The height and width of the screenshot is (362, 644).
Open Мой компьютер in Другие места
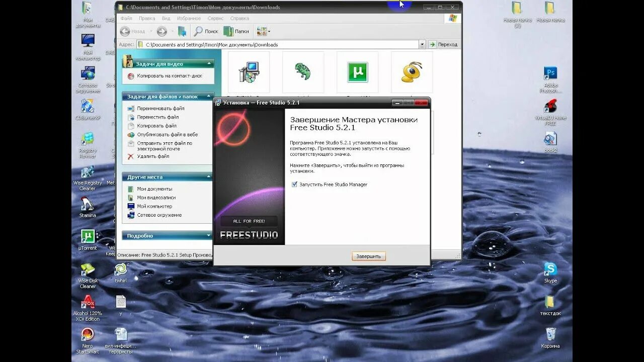[154, 206]
